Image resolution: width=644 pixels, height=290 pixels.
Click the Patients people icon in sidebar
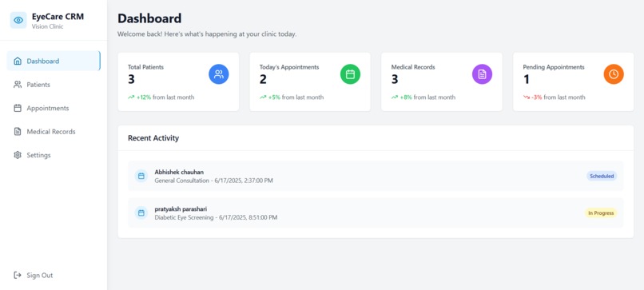pyautogui.click(x=18, y=85)
